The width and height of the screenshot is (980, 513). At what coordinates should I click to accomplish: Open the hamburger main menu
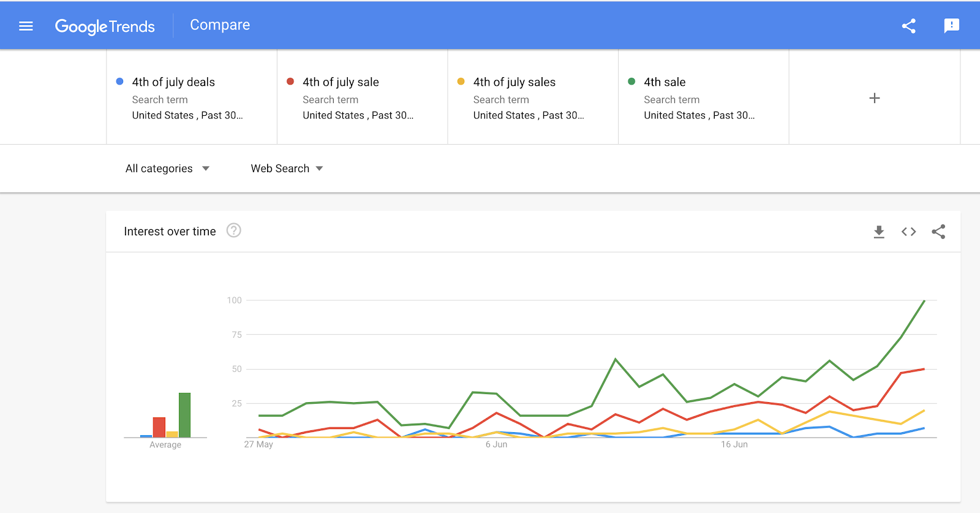[x=26, y=26]
